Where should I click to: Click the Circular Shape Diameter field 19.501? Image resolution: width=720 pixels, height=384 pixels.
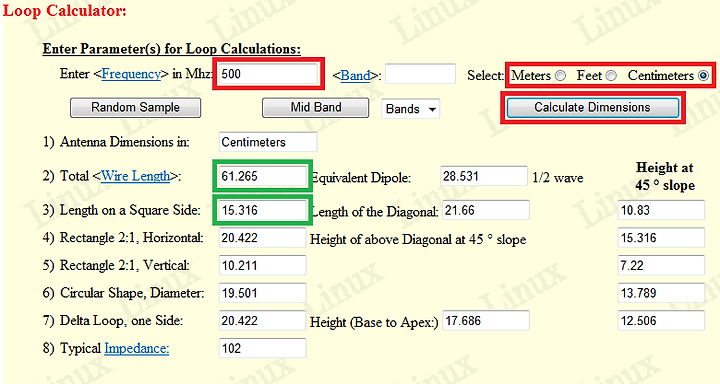(263, 293)
